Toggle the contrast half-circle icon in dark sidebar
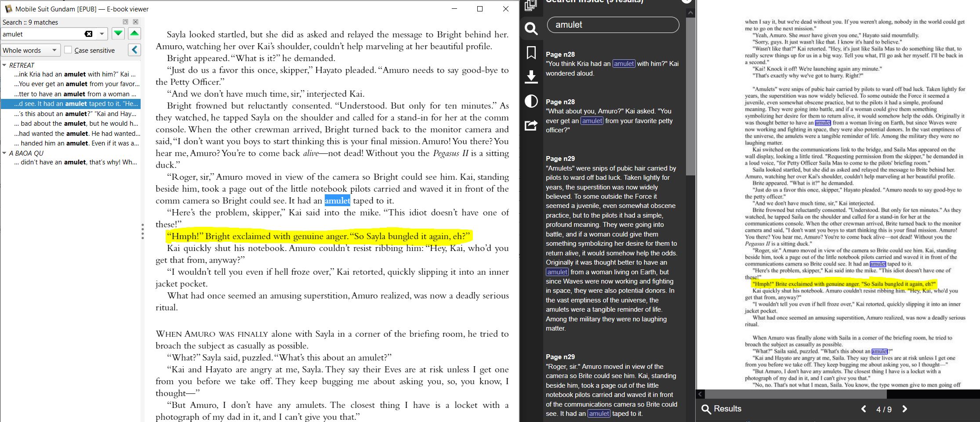980x422 pixels. pyautogui.click(x=531, y=101)
